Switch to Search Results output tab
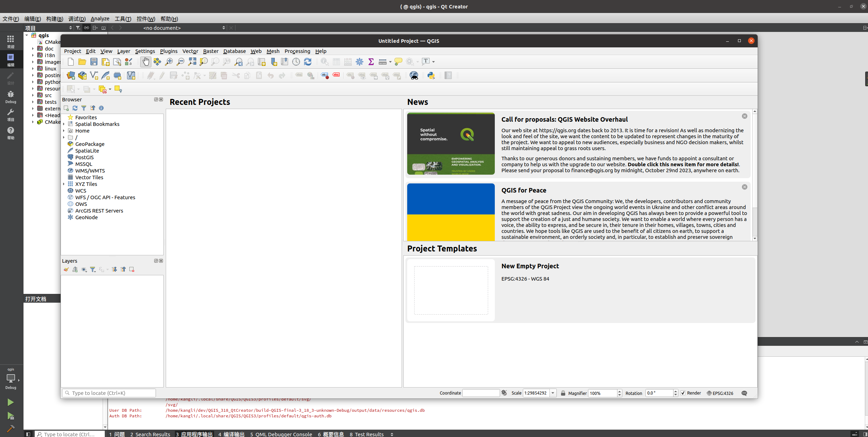Screen dimensions: 868x437 (150, 434)
